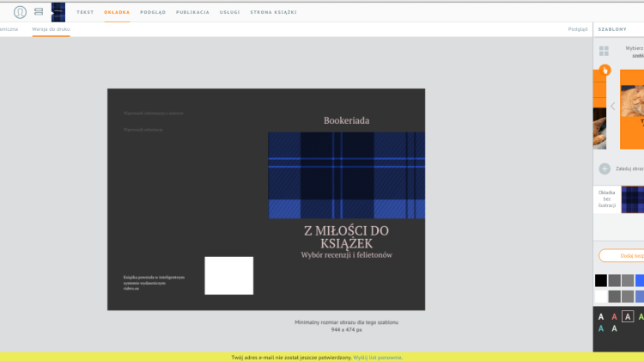Go to the PUBLIKACJA tab

[192, 12]
